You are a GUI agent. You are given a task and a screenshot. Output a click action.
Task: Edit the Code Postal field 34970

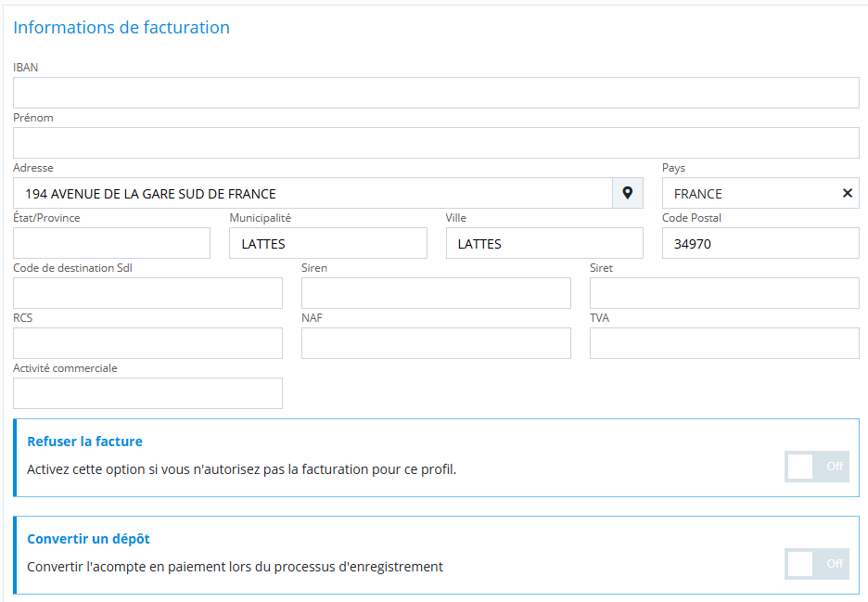tap(760, 243)
